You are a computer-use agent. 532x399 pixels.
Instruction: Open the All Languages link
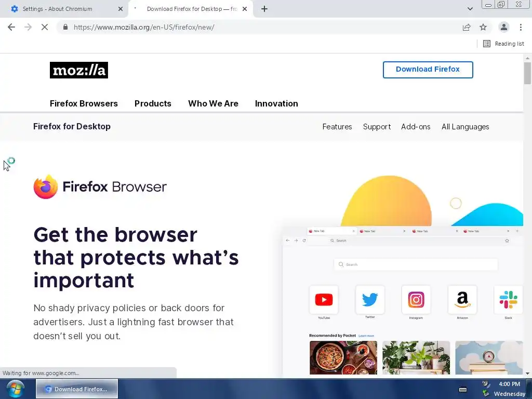click(465, 127)
